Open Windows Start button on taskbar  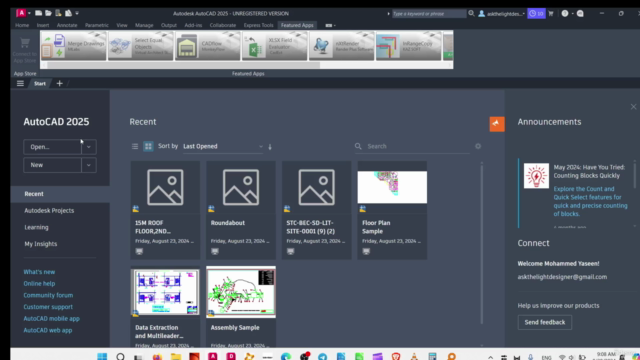point(102,357)
